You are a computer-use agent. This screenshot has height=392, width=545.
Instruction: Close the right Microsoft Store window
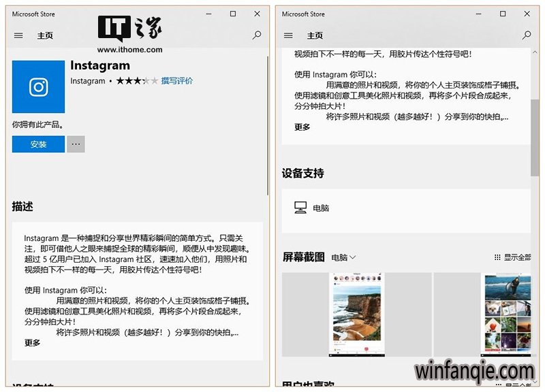pyautogui.click(x=527, y=14)
